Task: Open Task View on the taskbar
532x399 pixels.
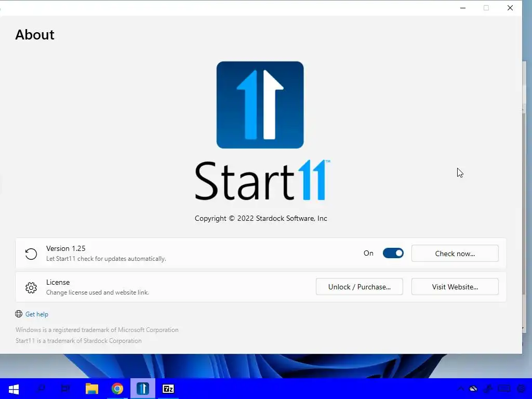Action: (65, 389)
